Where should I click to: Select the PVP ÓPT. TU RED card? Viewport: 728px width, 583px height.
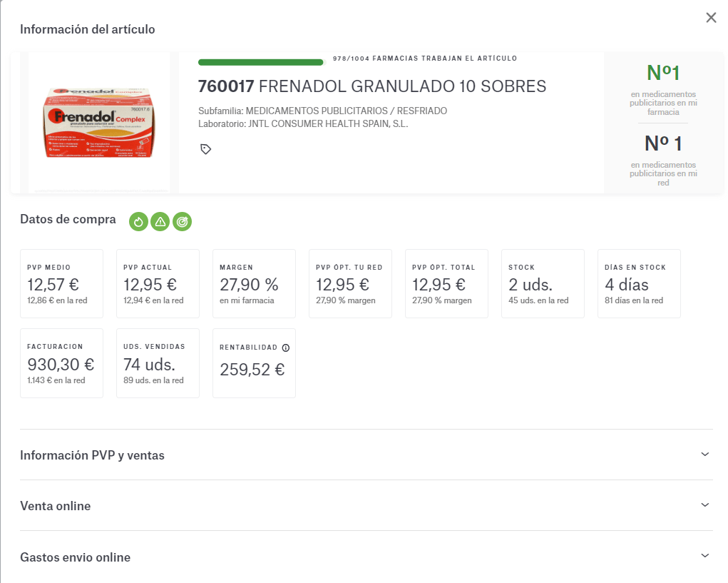pyautogui.click(x=351, y=284)
